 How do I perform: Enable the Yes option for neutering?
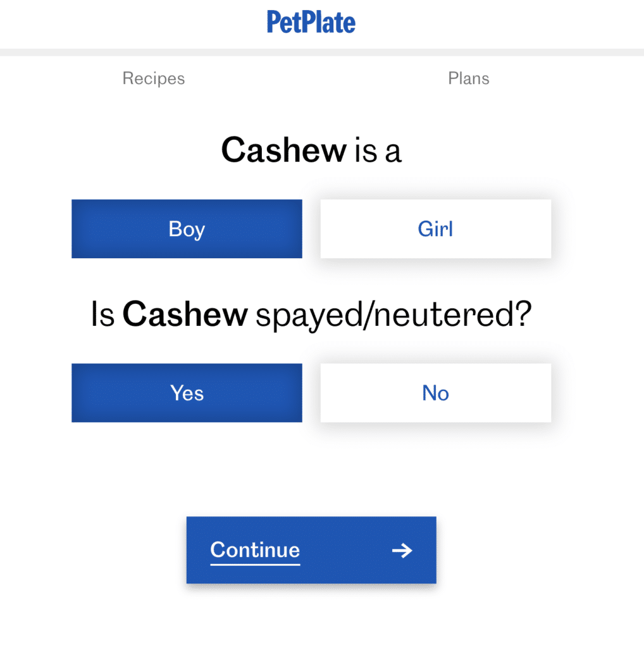click(x=187, y=392)
